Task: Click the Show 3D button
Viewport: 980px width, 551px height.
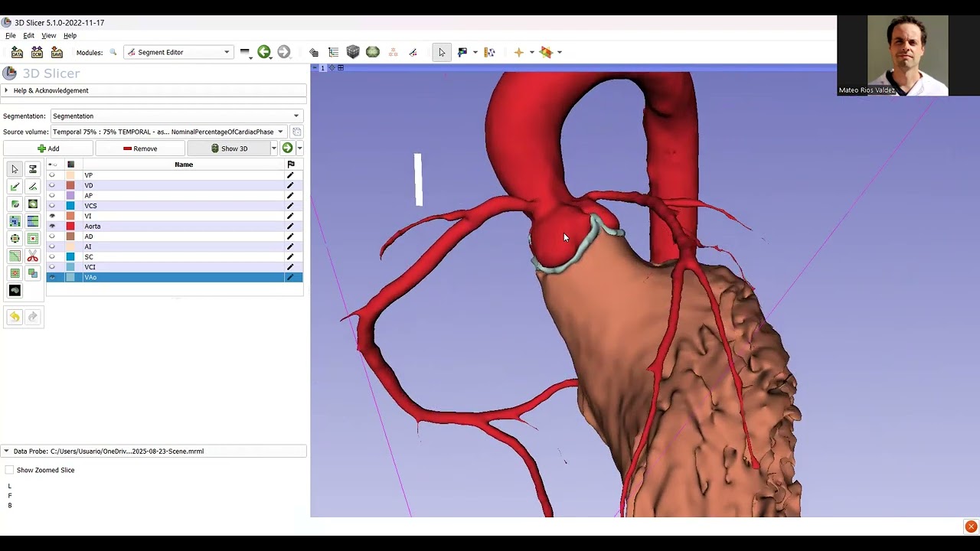Action: click(228, 148)
